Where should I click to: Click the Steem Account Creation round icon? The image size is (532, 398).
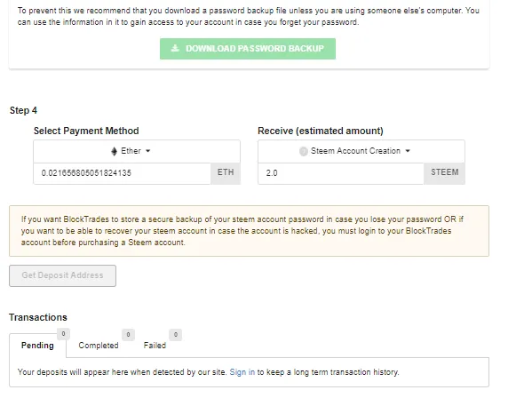[304, 151]
